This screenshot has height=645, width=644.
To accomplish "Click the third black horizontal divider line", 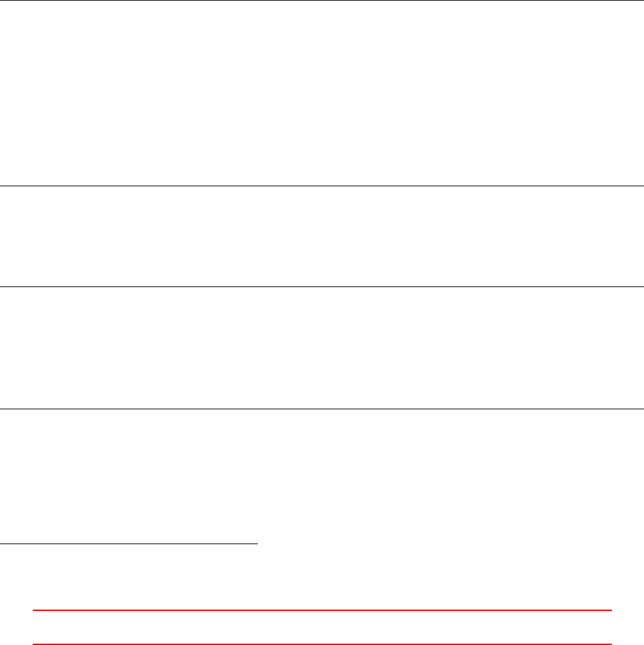I will [322, 286].
